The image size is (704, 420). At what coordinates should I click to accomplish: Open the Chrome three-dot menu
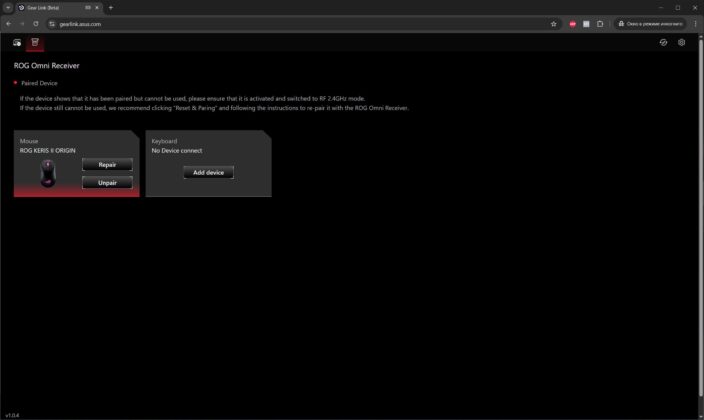click(695, 24)
